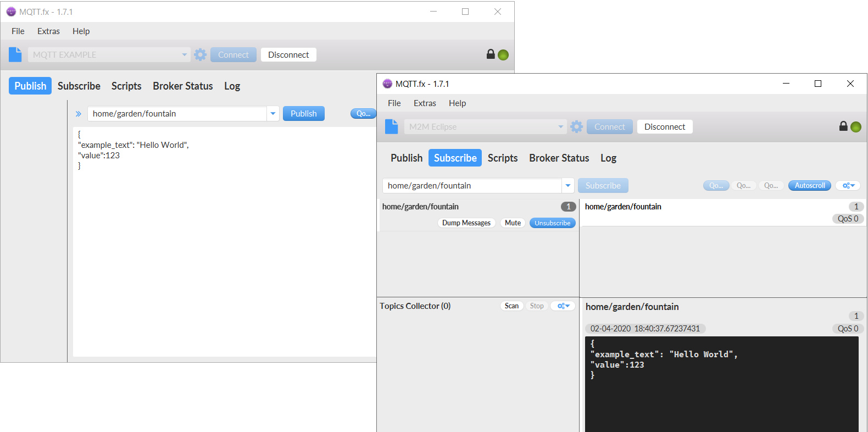Screen dimensions: 868x432
Task: Switch to the Broker Status tab in the front M2M Eclipse window
Action: [559, 158]
